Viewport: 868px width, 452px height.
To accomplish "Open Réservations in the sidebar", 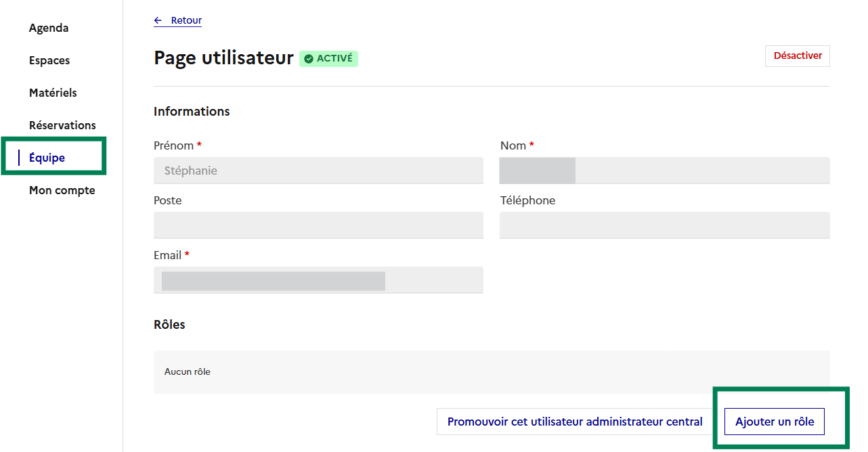I will point(62,125).
